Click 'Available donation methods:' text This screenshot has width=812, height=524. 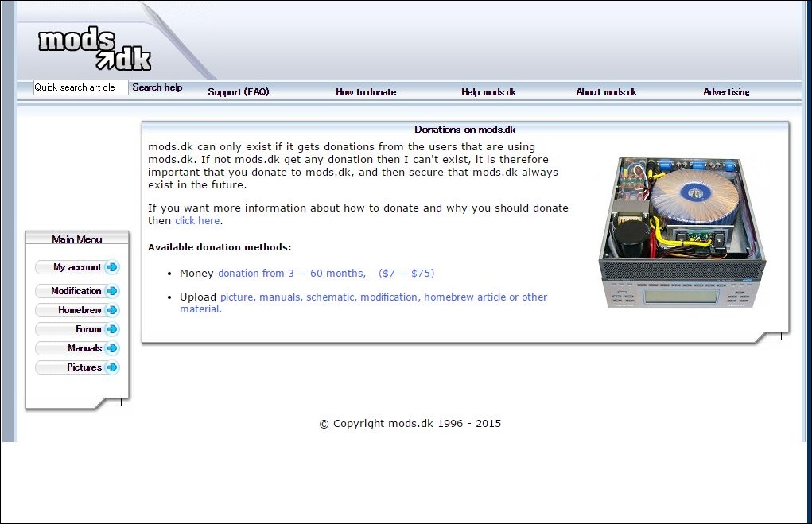point(220,247)
